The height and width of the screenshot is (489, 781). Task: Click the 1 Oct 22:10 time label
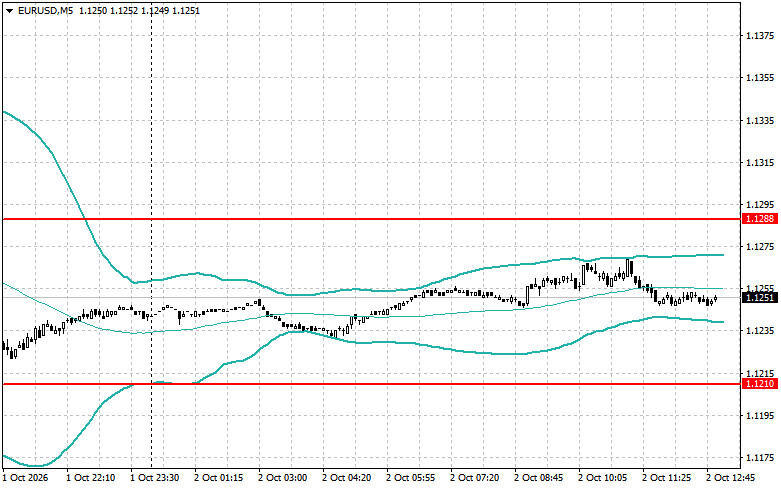click(91, 478)
